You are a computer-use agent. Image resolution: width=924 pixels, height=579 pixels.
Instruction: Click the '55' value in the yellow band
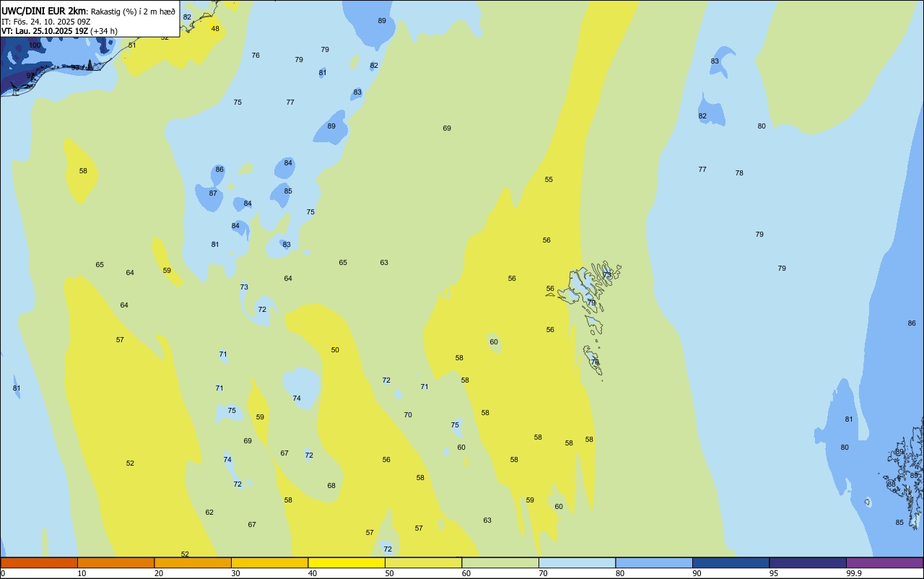pos(549,180)
